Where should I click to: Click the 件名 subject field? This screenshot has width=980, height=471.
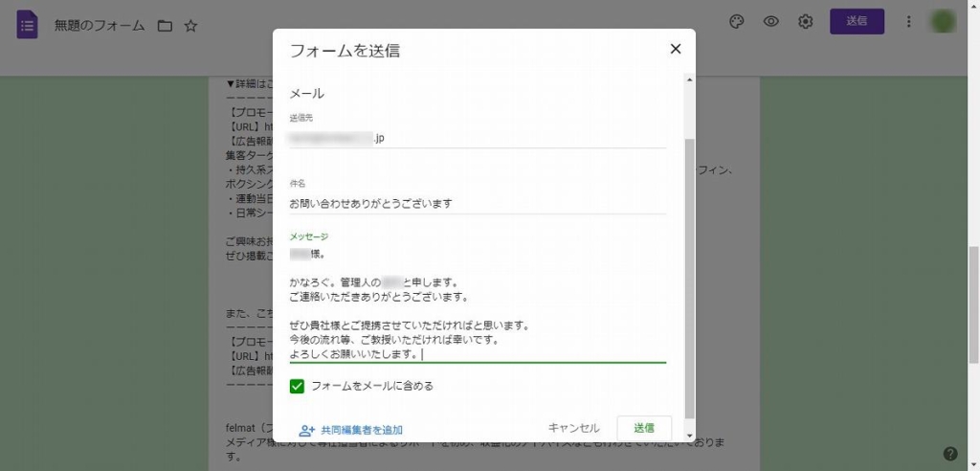tap(477, 203)
